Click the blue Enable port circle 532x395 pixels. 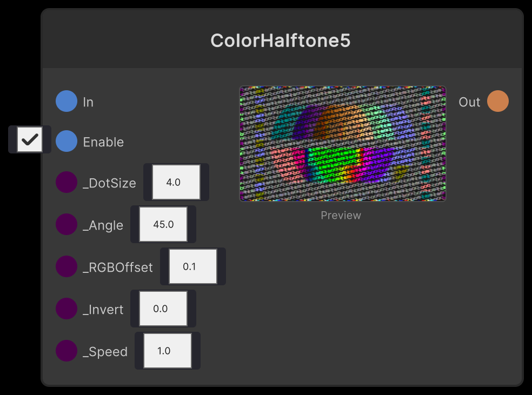coord(66,142)
